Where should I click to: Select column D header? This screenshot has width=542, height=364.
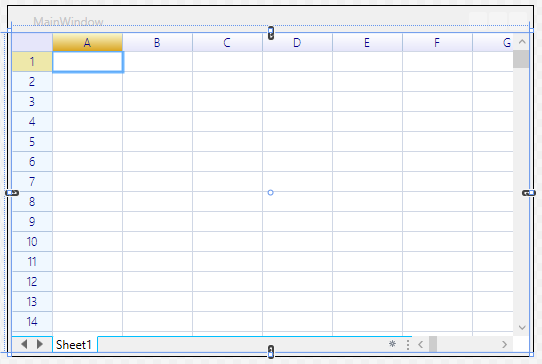(x=297, y=43)
